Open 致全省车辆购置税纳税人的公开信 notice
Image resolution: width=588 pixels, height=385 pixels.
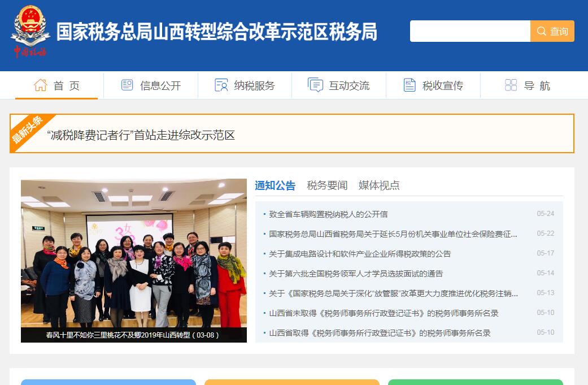[x=329, y=214]
